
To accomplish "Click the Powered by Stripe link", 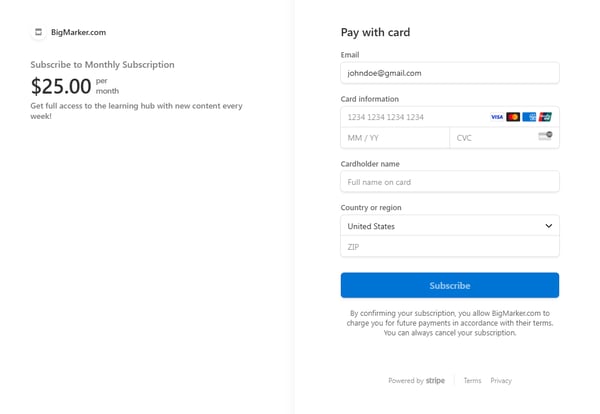I will click(x=416, y=381).
